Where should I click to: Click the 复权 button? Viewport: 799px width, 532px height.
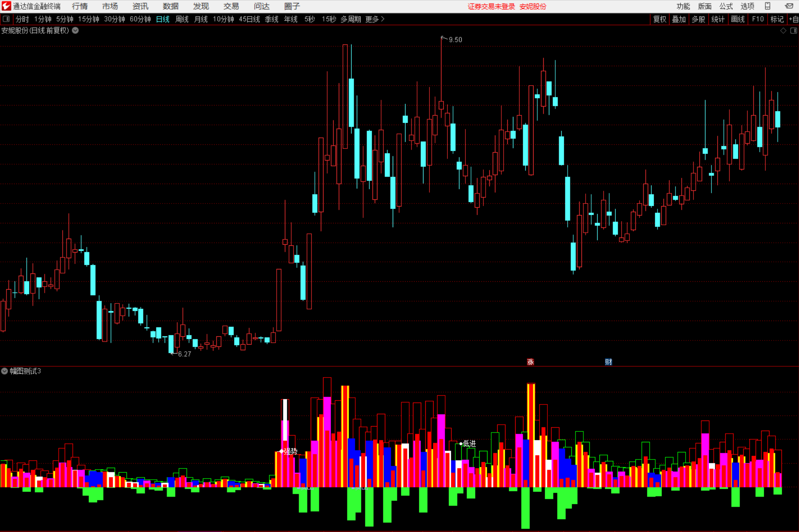point(659,19)
